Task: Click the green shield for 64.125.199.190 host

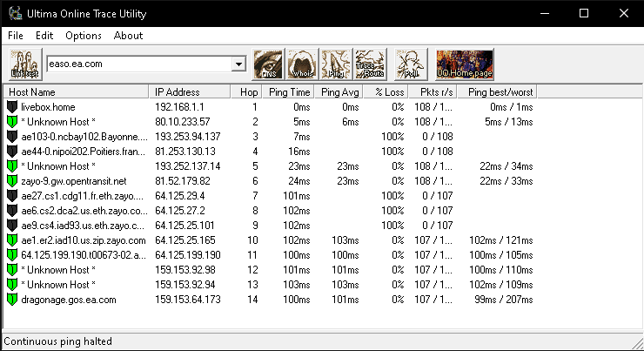Action: coord(12,255)
